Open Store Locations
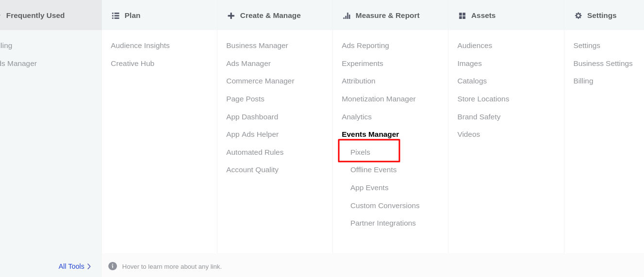This screenshot has height=277, width=644. coord(483,99)
